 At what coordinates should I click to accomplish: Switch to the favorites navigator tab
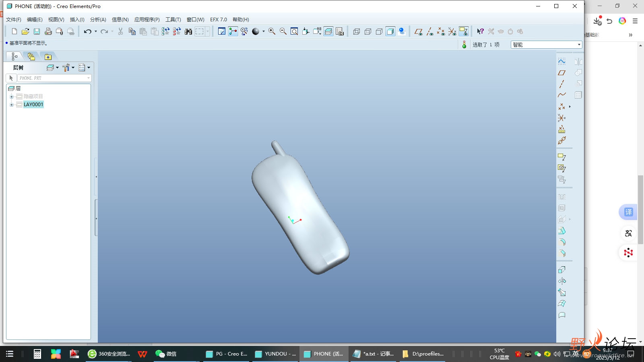[48, 57]
